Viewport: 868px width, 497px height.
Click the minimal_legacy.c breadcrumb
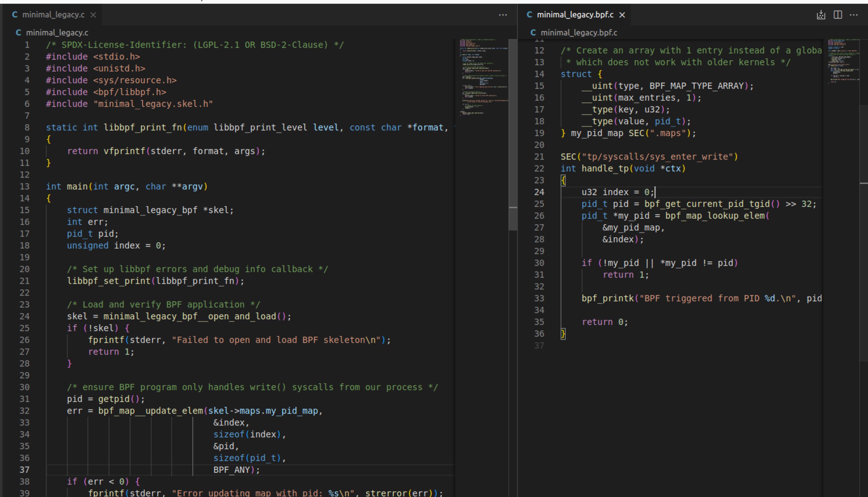[x=57, y=32]
